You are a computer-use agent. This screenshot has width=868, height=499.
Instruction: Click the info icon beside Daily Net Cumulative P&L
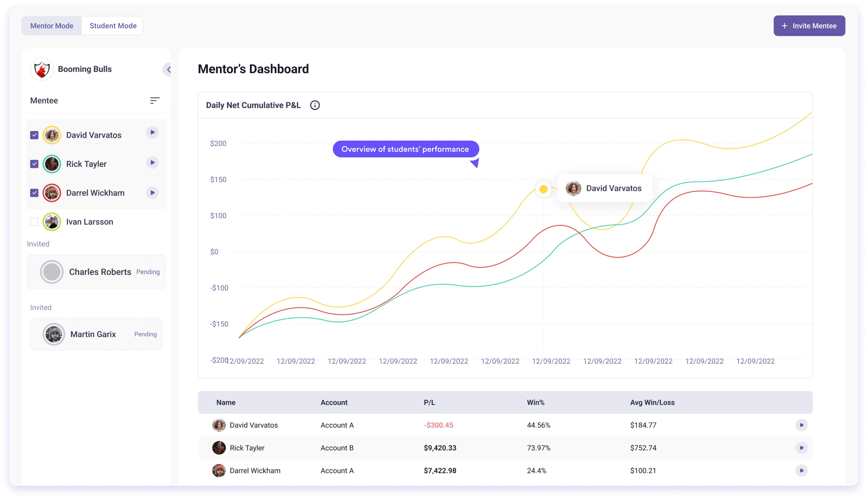click(x=315, y=105)
